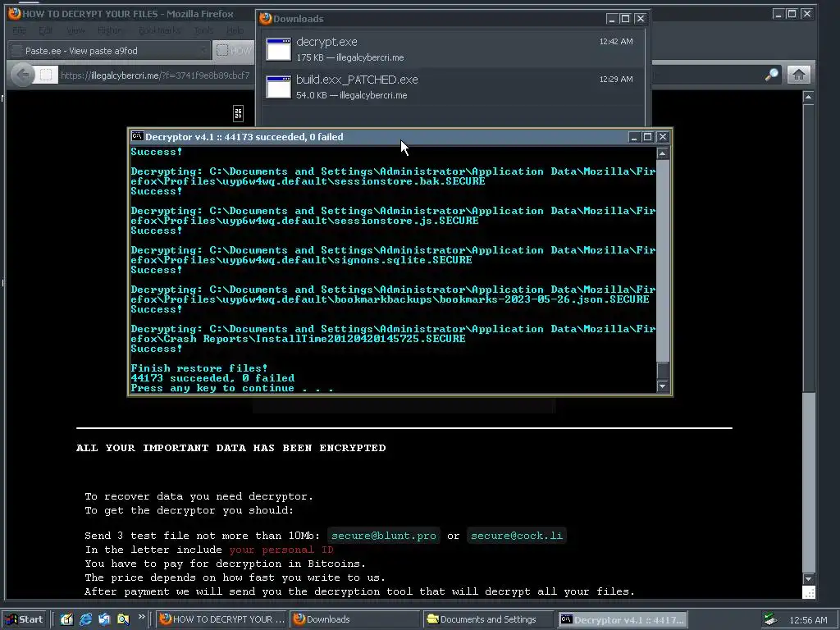Minimize the Downloads window
Image resolution: width=840 pixels, height=630 pixels.
click(612, 19)
